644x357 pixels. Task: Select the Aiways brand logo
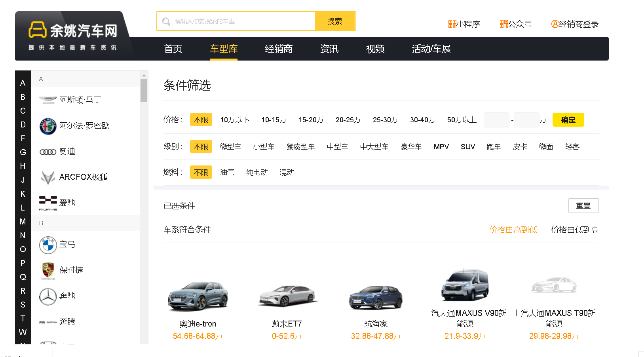pyautogui.click(x=48, y=203)
